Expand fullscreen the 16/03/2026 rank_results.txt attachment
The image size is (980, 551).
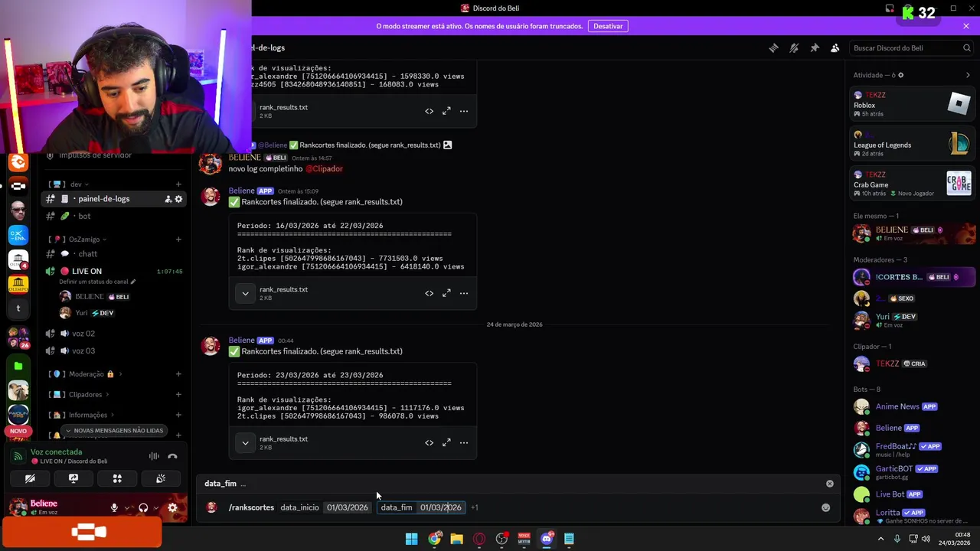click(x=446, y=293)
